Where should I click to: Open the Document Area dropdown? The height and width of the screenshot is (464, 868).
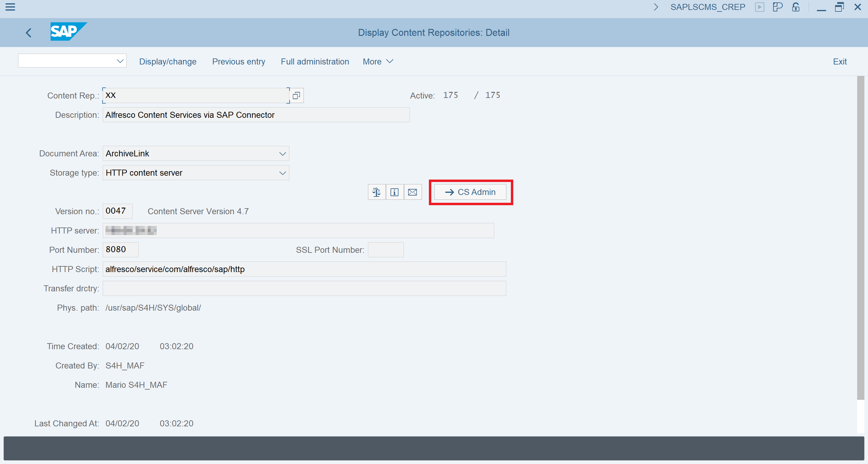click(282, 153)
